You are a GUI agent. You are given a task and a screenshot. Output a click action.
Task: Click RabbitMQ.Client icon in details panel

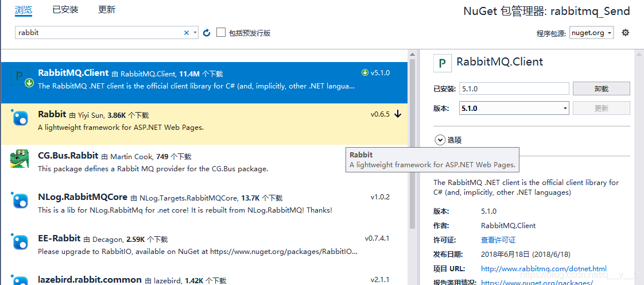click(x=443, y=63)
